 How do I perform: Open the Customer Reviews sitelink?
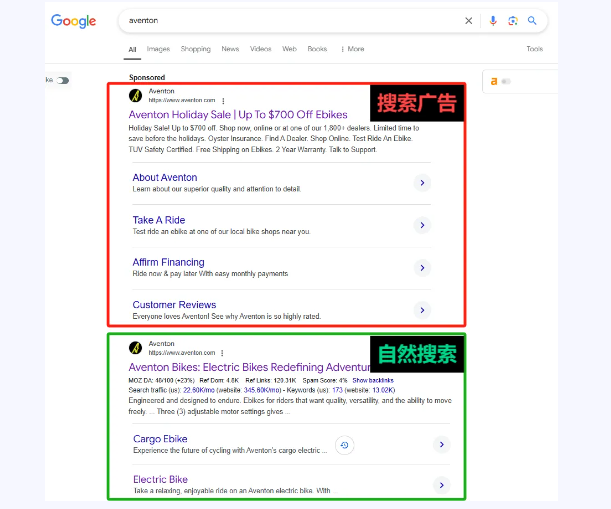(174, 305)
